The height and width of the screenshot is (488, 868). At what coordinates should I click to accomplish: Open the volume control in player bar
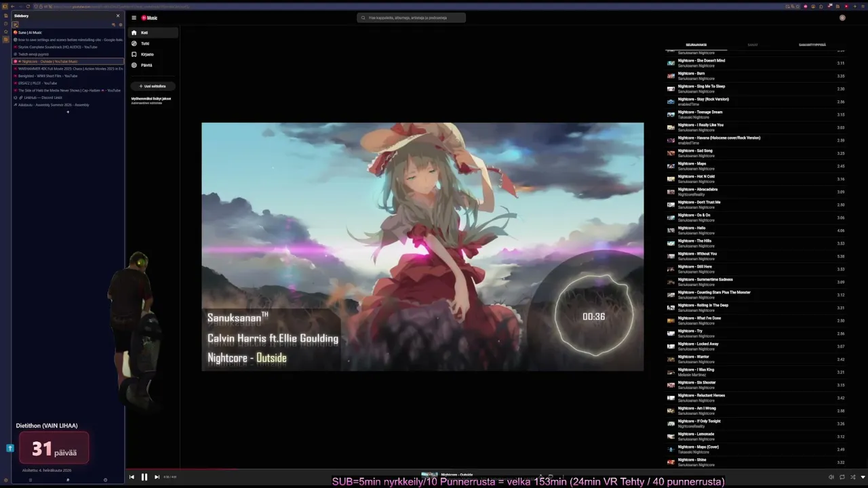pos(831,477)
